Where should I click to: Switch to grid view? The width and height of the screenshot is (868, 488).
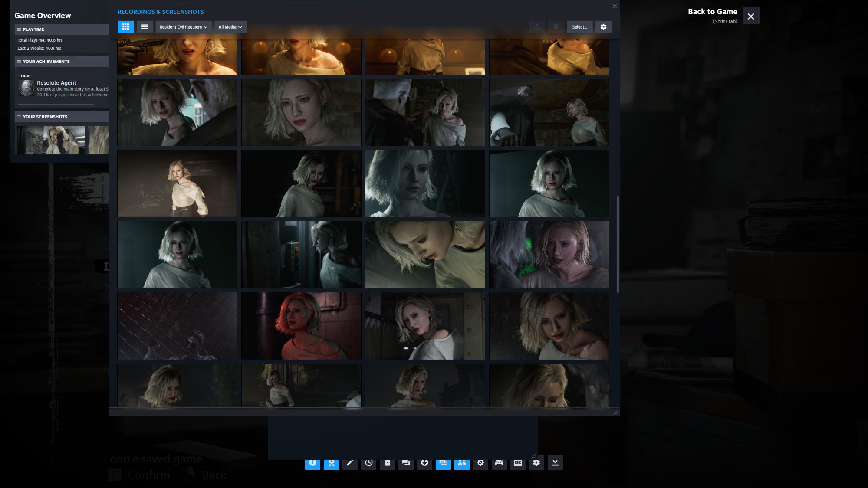click(125, 27)
